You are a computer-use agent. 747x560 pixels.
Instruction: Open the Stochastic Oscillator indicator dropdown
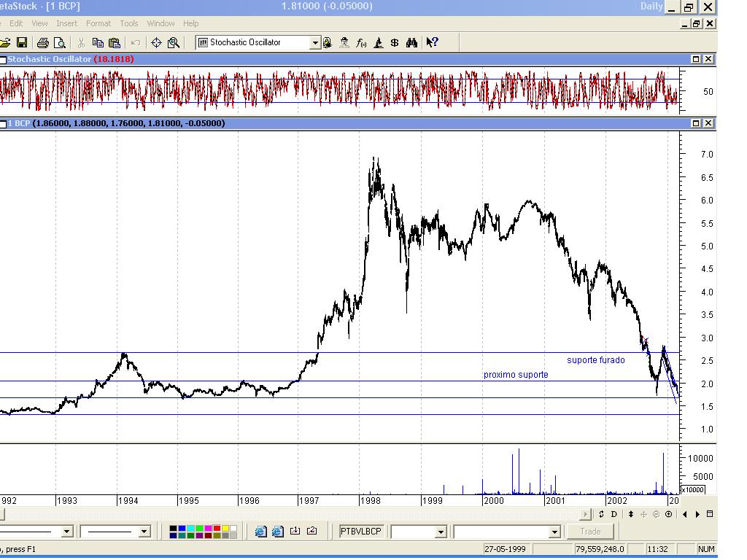[315, 43]
